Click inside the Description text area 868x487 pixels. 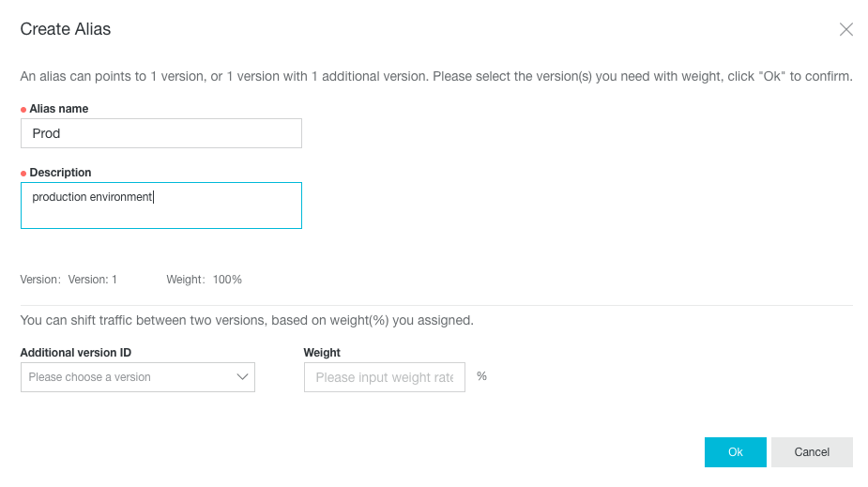tap(161, 205)
